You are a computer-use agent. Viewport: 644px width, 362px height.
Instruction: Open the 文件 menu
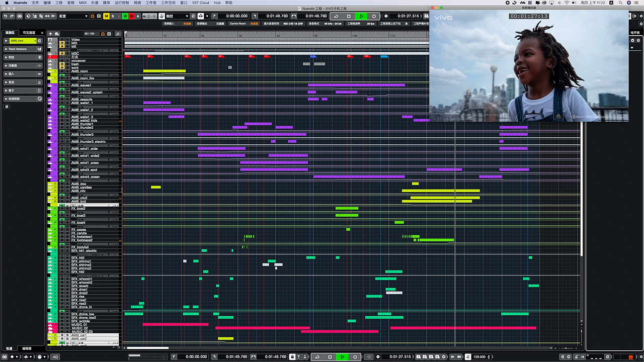click(35, 3)
